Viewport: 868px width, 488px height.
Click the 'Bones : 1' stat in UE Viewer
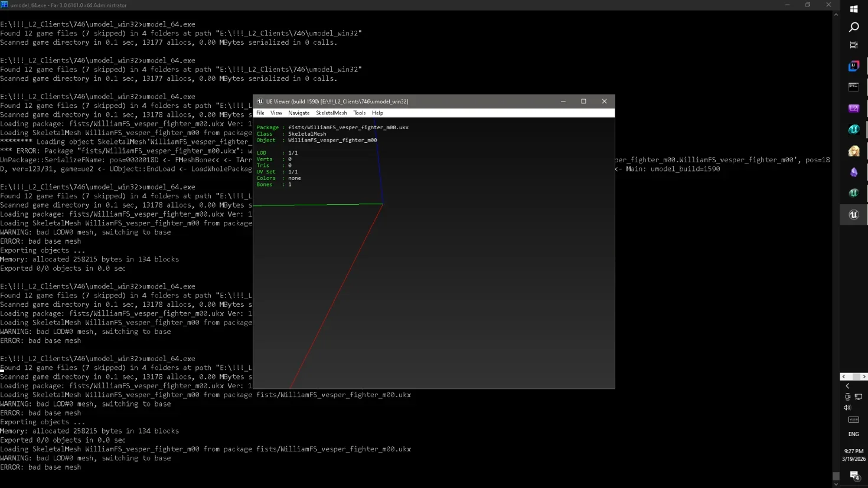(274, 185)
